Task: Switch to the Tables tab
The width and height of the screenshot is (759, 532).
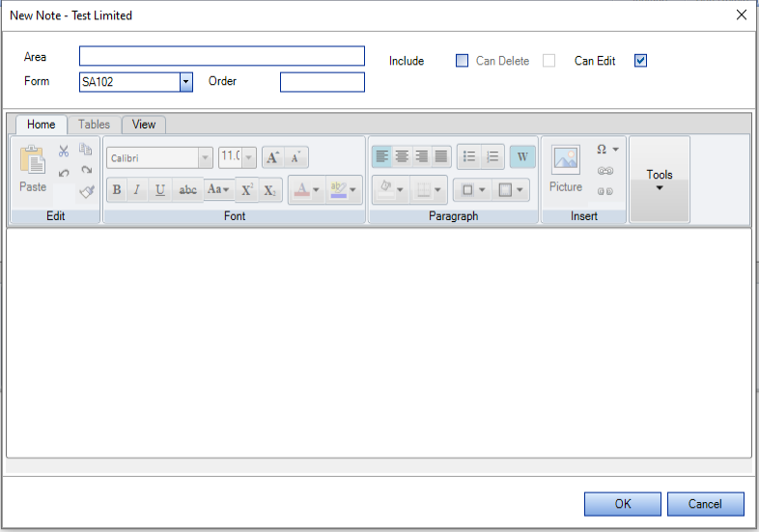Action: 94,125
